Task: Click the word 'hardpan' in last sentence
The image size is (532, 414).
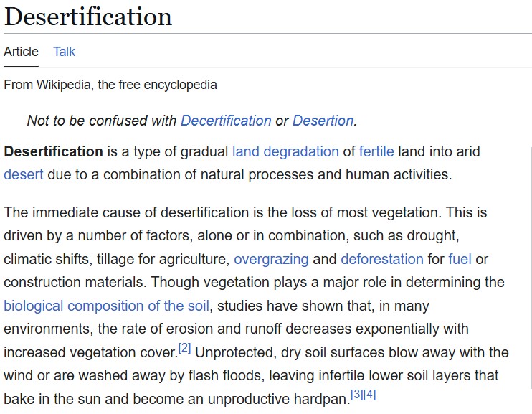Action: coord(320,400)
